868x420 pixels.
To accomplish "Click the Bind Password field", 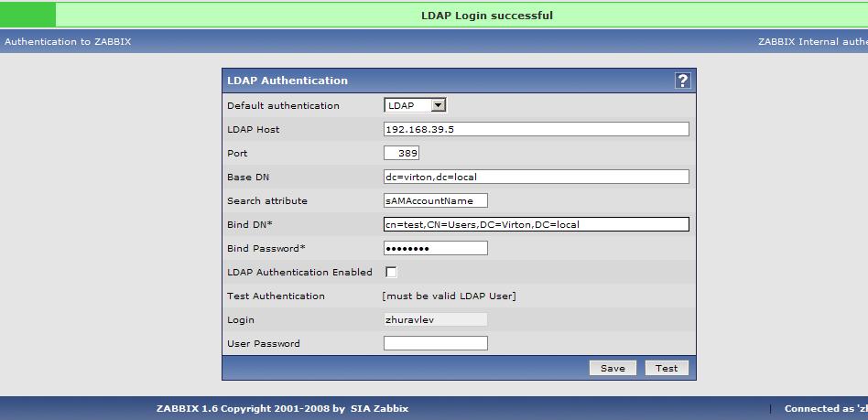I will 436,249.
